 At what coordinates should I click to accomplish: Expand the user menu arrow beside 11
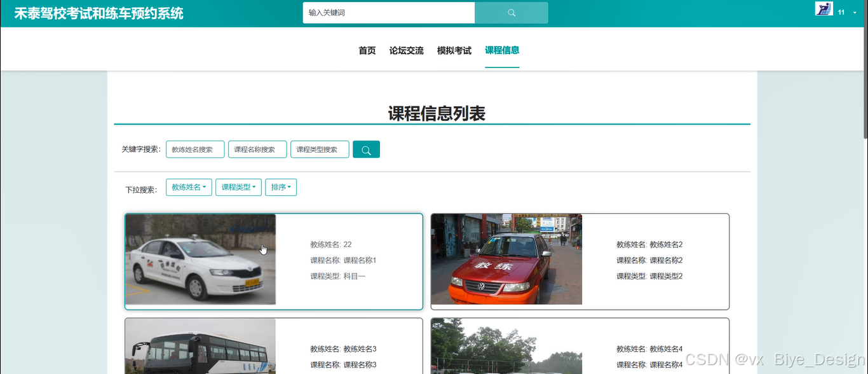click(855, 13)
